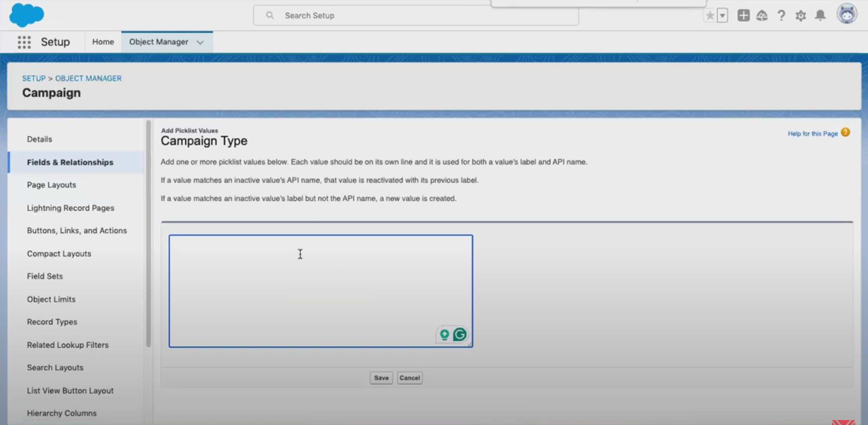This screenshot has height=425, width=868.
Task: Click the Favorites star icon
Action: [710, 16]
